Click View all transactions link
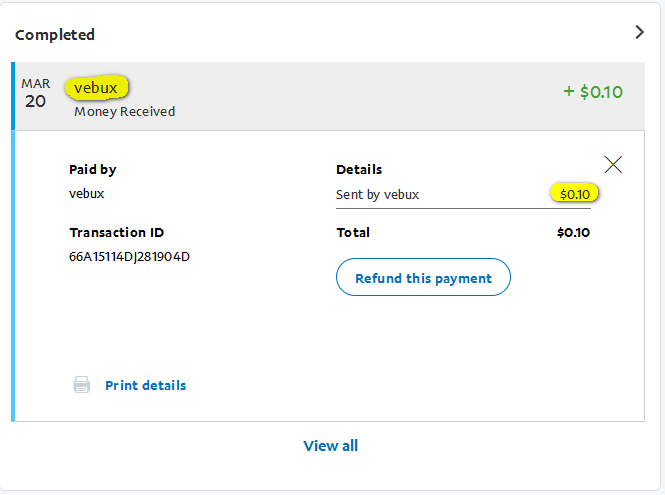 click(x=330, y=445)
